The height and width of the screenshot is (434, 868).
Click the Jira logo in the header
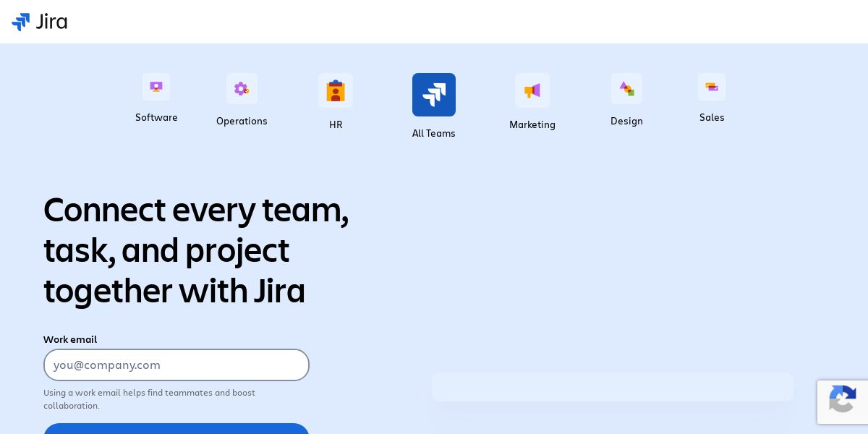tap(40, 22)
